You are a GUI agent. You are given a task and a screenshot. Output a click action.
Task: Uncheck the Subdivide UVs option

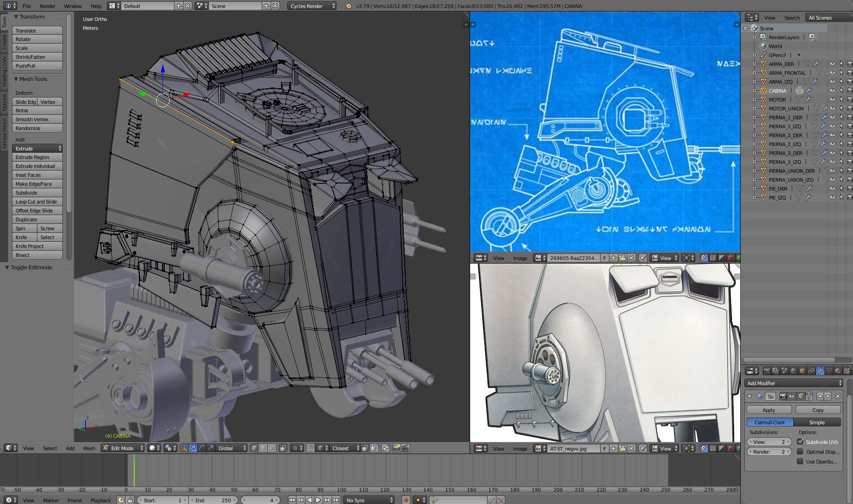coord(800,442)
